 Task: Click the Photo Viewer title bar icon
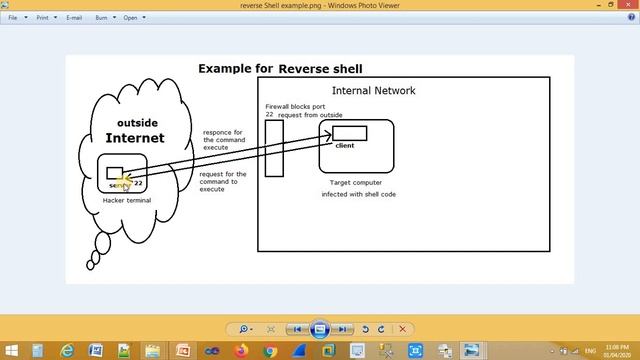4,5
